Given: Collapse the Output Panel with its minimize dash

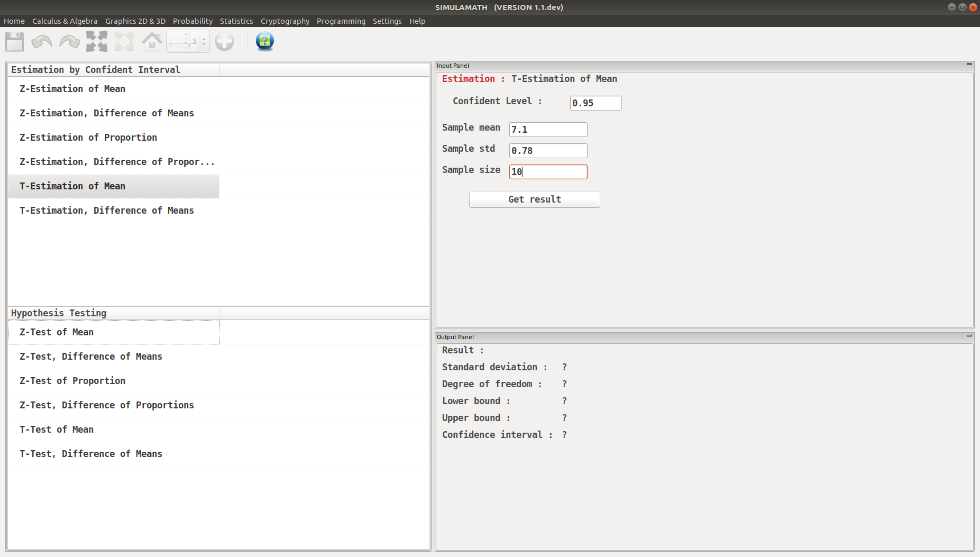Looking at the screenshot, I should click(x=969, y=336).
